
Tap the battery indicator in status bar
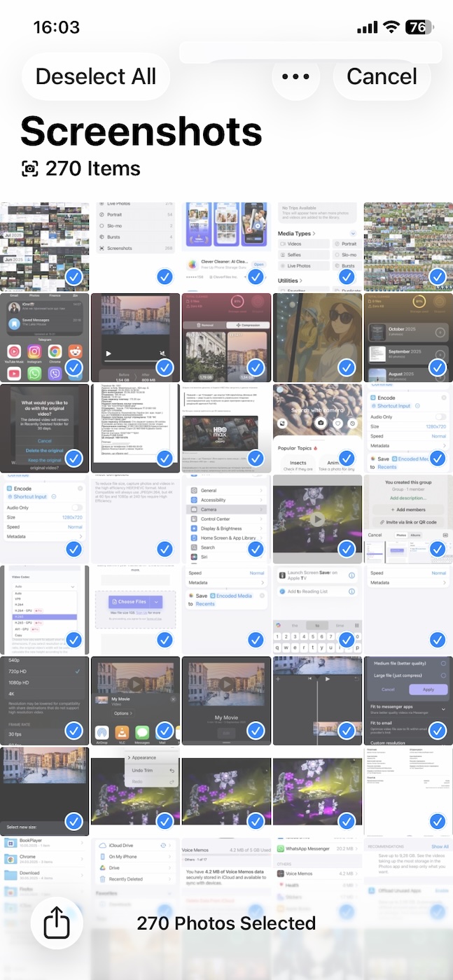(x=419, y=27)
